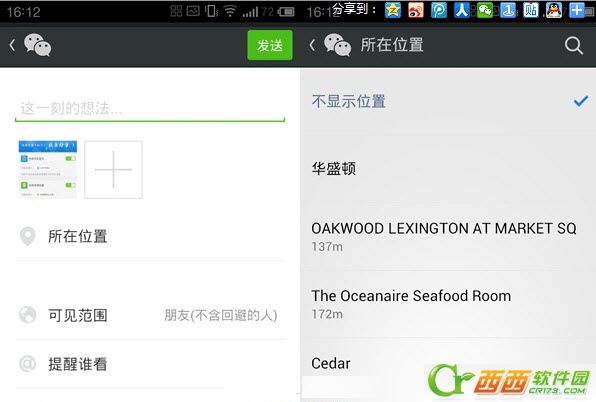Focus the 这一刻的想法 text field
The image size is (596, 402).
pyautogui.click(x=150, y=109)
